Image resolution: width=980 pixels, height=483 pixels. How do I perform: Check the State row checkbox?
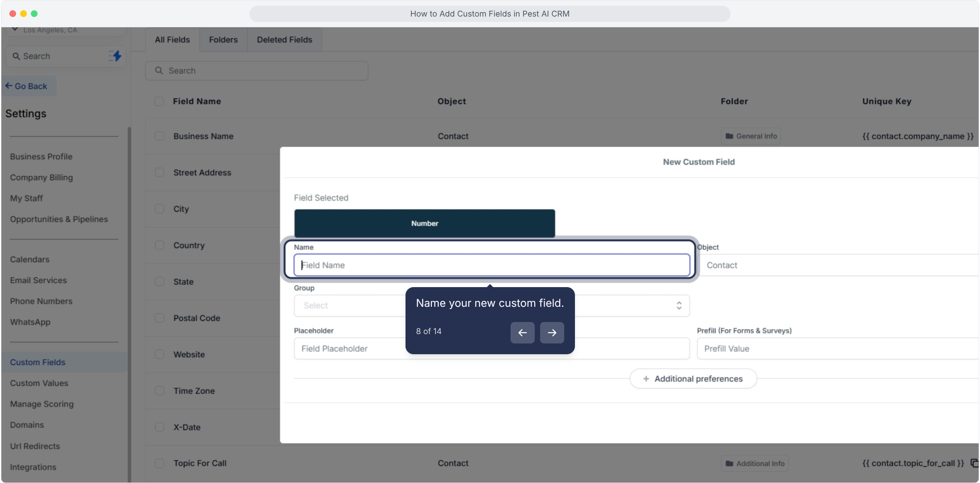(160, 282)
